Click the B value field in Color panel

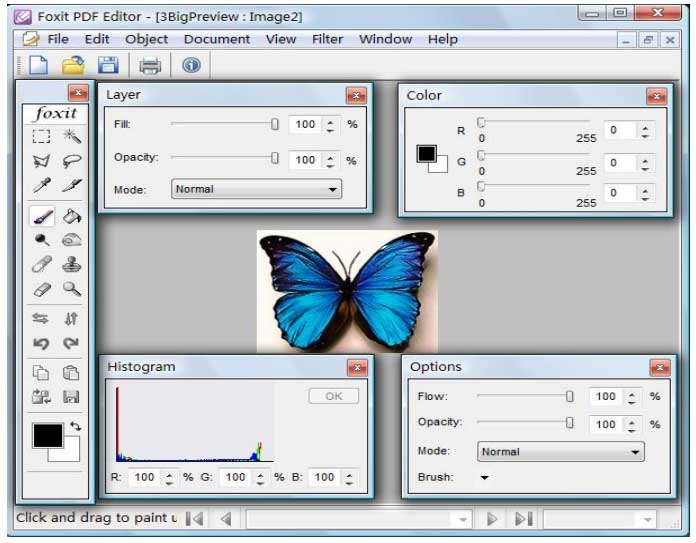pos(622,193)
